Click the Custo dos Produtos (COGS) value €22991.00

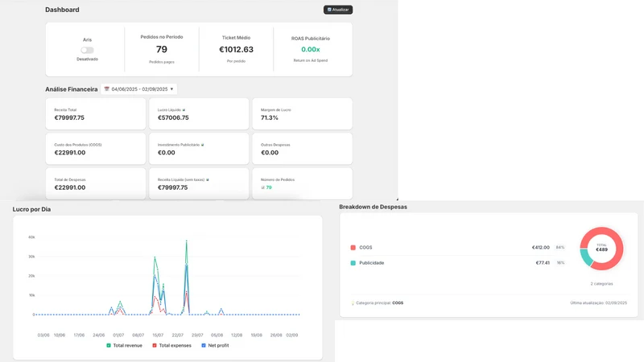coord(70,153)
